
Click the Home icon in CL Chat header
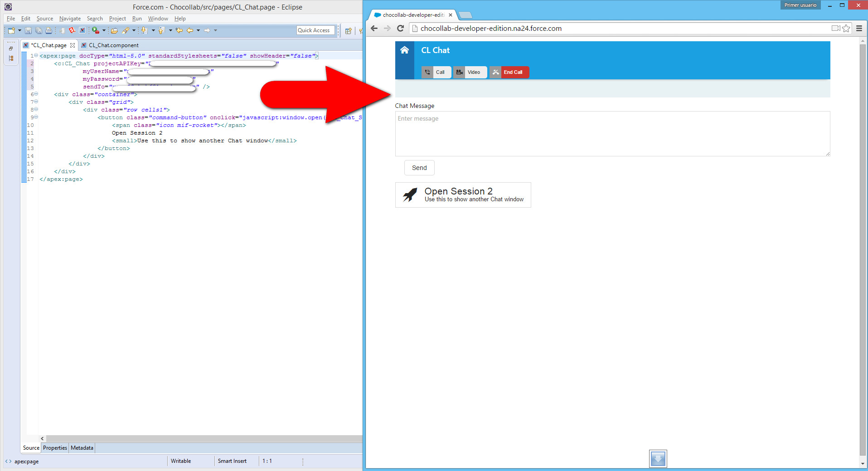click(x=404, y=50)
